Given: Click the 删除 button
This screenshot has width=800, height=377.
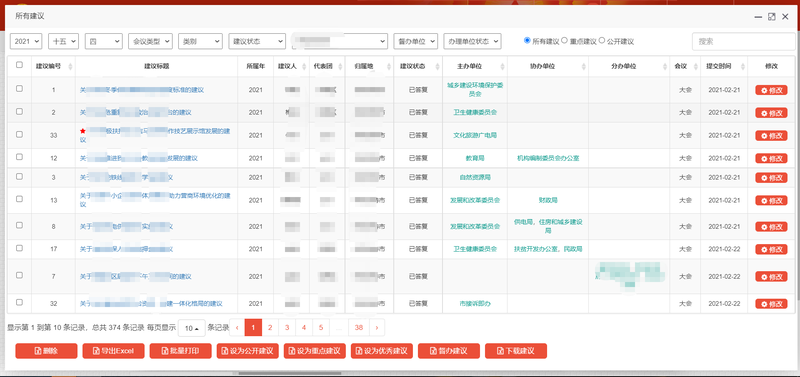Looking at the screenshot, I should (46, 351).
